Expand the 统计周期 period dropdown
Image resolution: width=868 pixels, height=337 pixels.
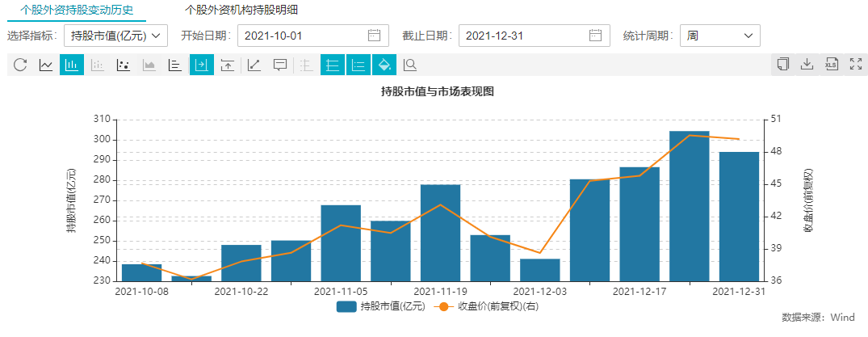click(x=720, y=36)
